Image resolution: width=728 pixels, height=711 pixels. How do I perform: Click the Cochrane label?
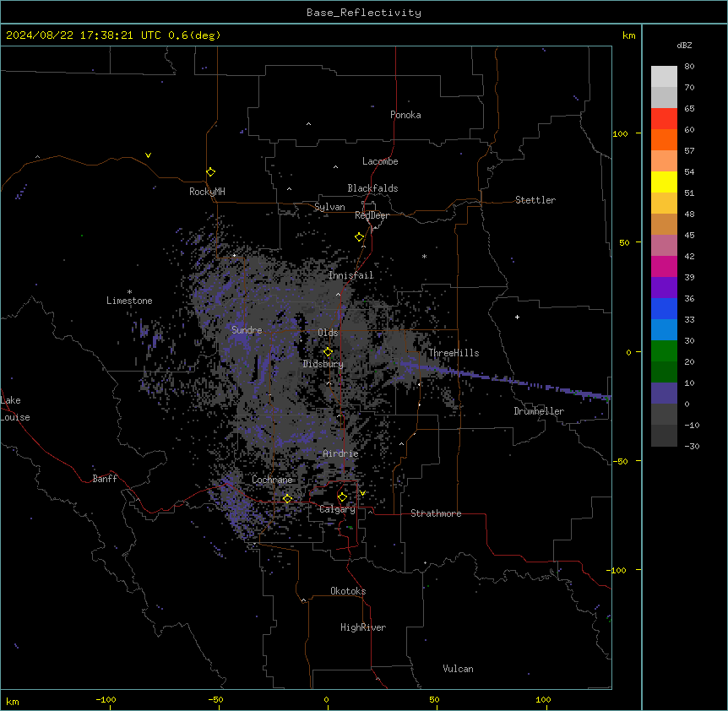pos(272,480)
